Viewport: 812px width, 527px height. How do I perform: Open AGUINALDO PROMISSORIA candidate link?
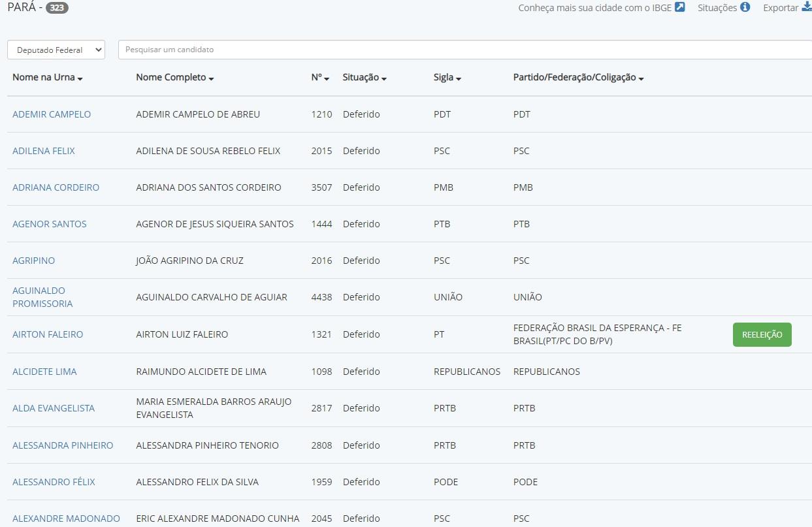click(x=42, y=297)
